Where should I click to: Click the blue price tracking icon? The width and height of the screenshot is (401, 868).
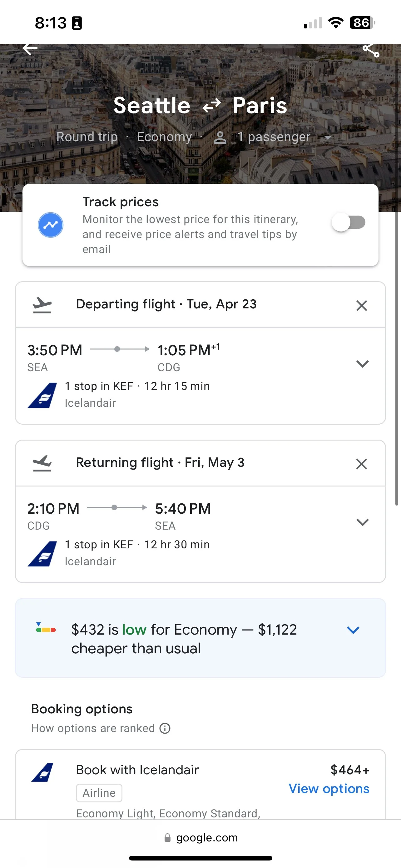point(51,225)
